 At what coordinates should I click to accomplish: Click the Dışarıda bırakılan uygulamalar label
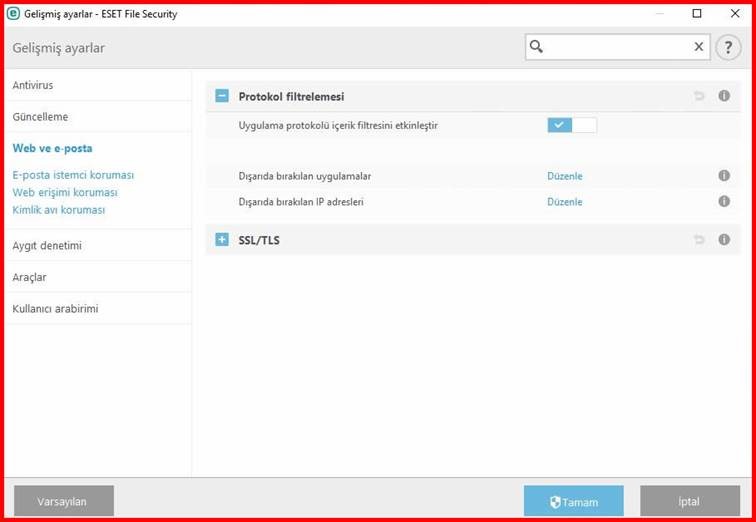(305, 176)
